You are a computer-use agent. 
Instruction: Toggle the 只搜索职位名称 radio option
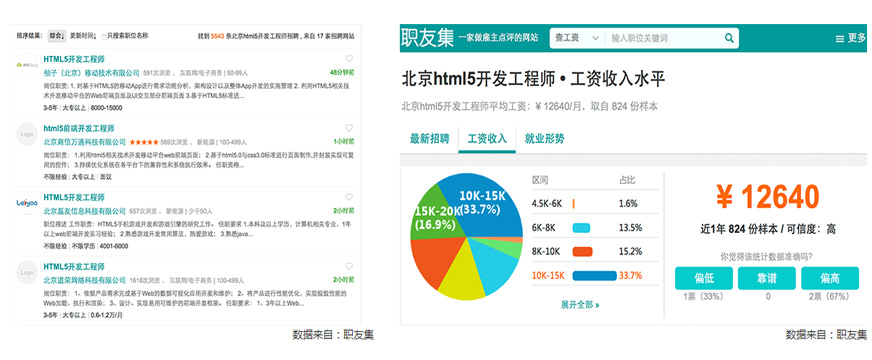pyautogui.click(x=105, y=36)
